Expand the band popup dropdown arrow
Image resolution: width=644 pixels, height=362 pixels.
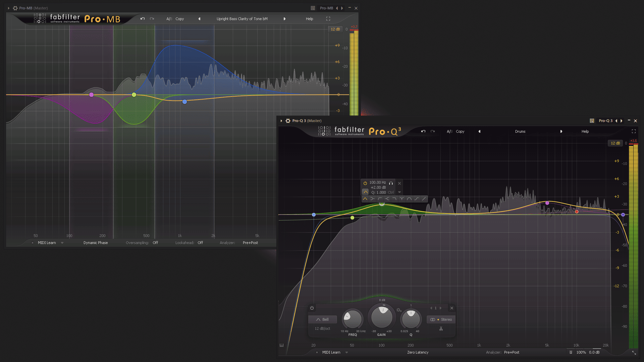tap(399, 192)
